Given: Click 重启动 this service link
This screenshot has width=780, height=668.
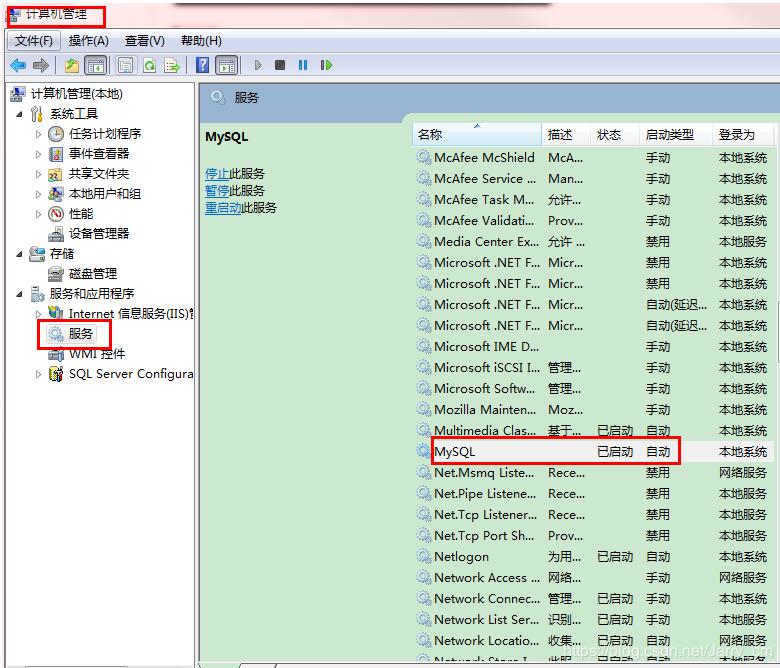Looking at the screenshot, I should [223, 207].
